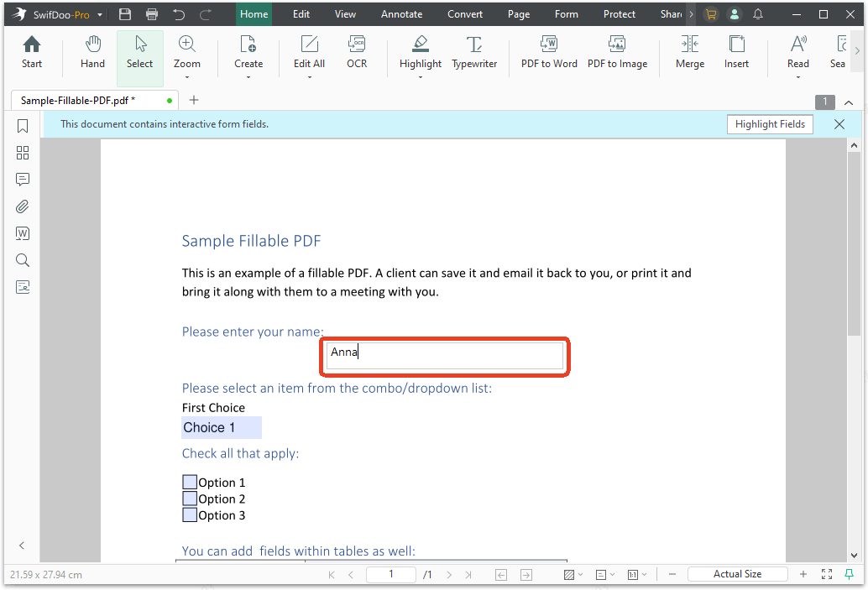
Task: Show more ribbon tabs chevron
Action: [691, 14]
